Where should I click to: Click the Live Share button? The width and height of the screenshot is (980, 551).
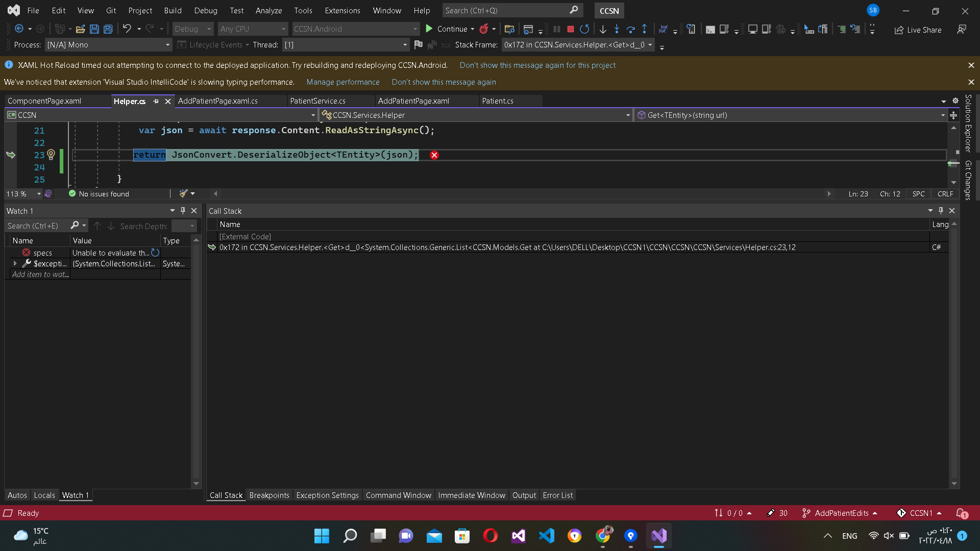tap(918, 30)
